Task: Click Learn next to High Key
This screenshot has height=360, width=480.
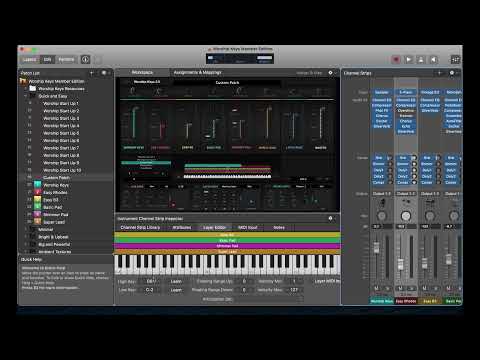Action: 176,281
